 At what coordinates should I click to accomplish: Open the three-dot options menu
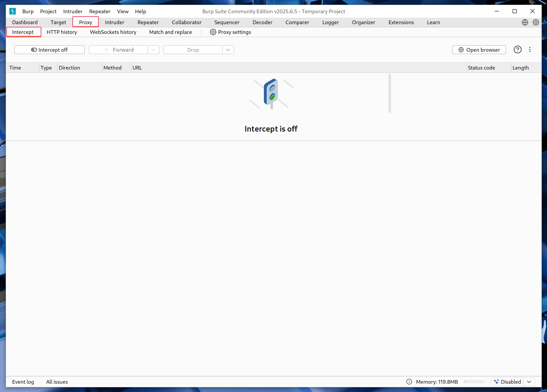coord(530,50)
